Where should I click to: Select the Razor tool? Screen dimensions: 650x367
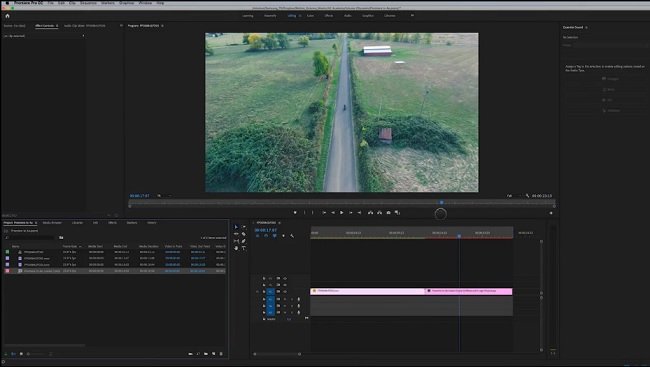244,234
